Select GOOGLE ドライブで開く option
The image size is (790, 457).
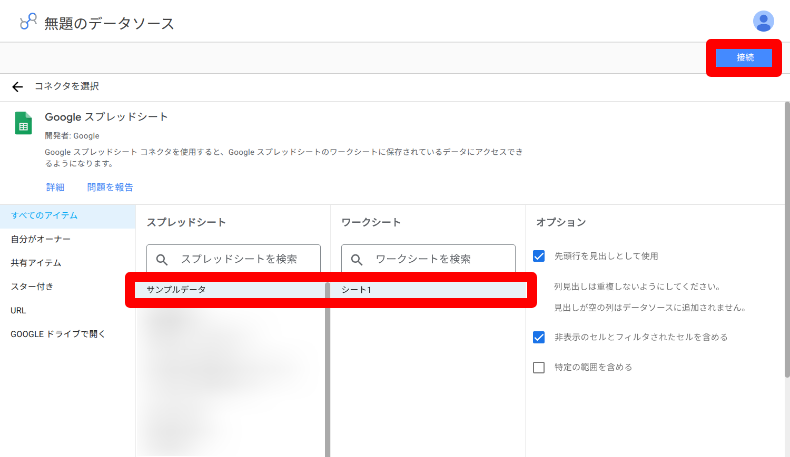[68, 334]
